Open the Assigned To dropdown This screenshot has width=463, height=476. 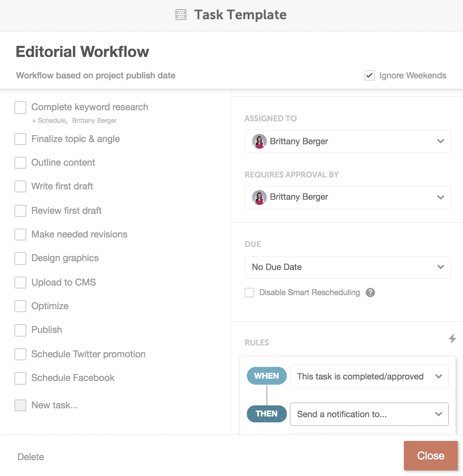pos(440,141)
